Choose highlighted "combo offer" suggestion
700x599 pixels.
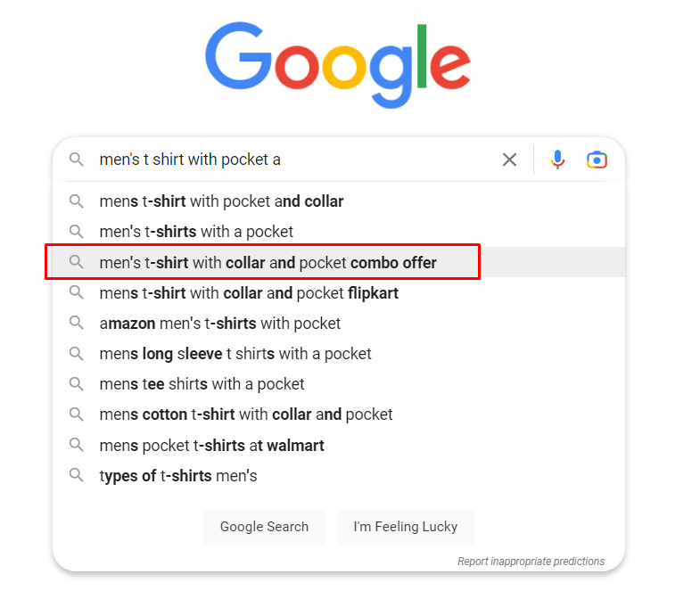[x=338, y=262]
